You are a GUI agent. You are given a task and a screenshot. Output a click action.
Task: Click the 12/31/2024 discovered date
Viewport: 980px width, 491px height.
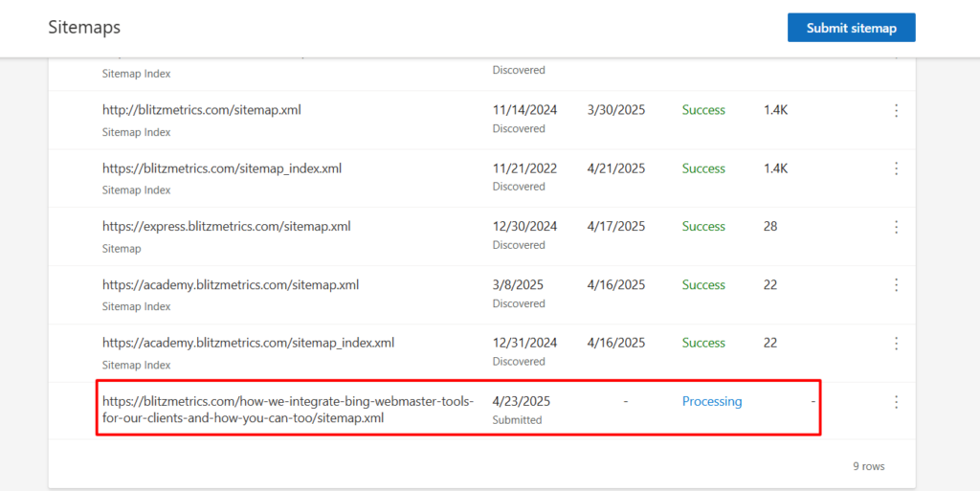524,343
